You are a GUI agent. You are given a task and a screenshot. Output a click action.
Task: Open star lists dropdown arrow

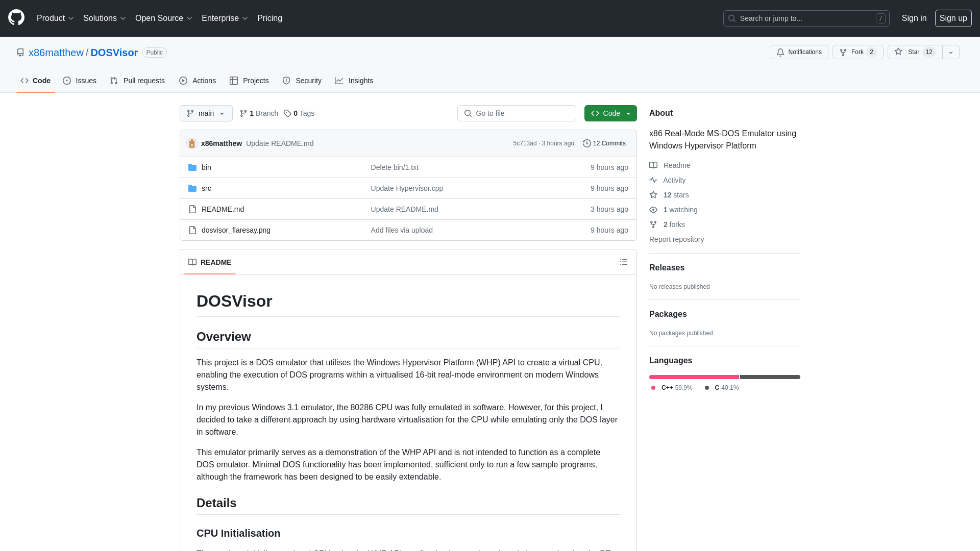tap(951, 52)
